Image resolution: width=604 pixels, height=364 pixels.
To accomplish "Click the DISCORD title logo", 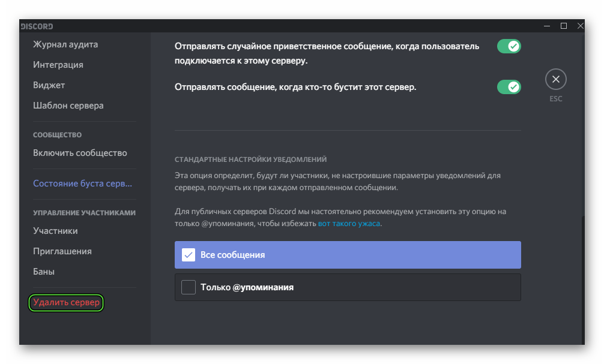I will coord(37,26).
